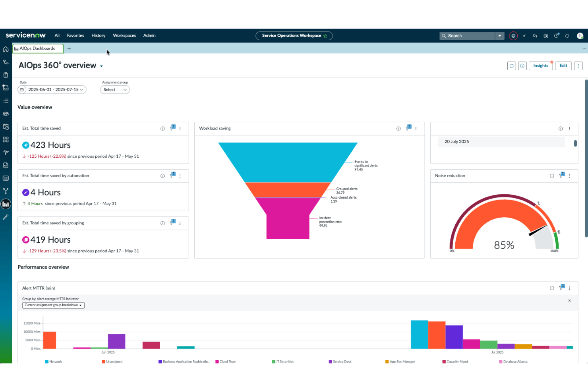Open the Favorites menu
This screenshot has height=392, width=588.
coord(75,36)
